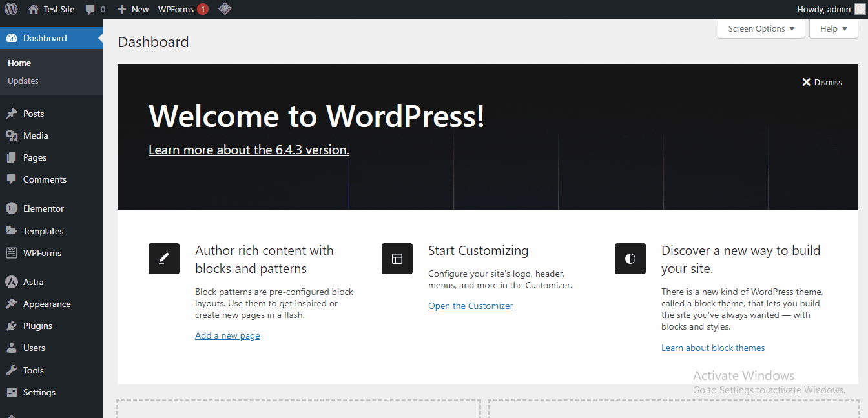The width and height of the screenshot is (868, 418).
Task: Click the admin avatar in the top right
Action: [859, 9]
